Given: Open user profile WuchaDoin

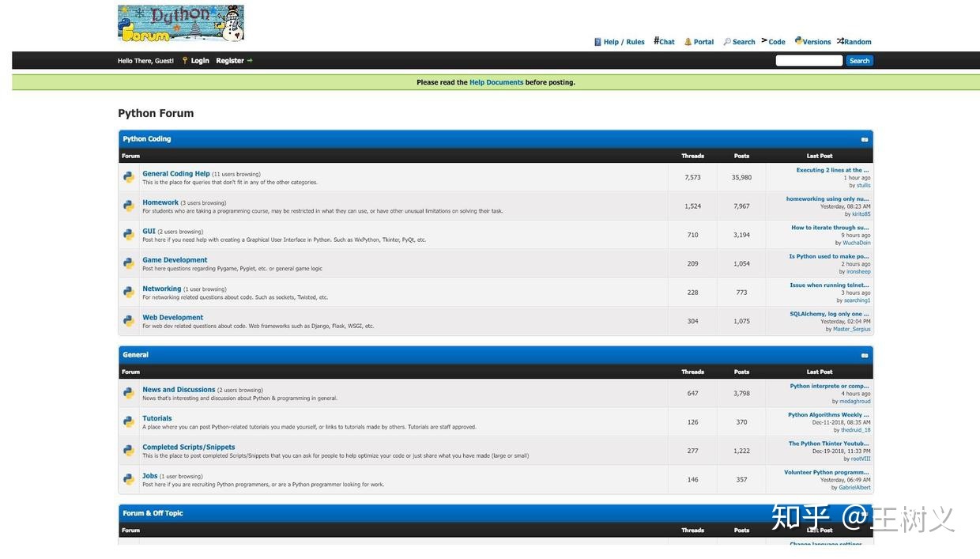Looking at the screenshot, I should pyautogui.click(x=857, y=243).
